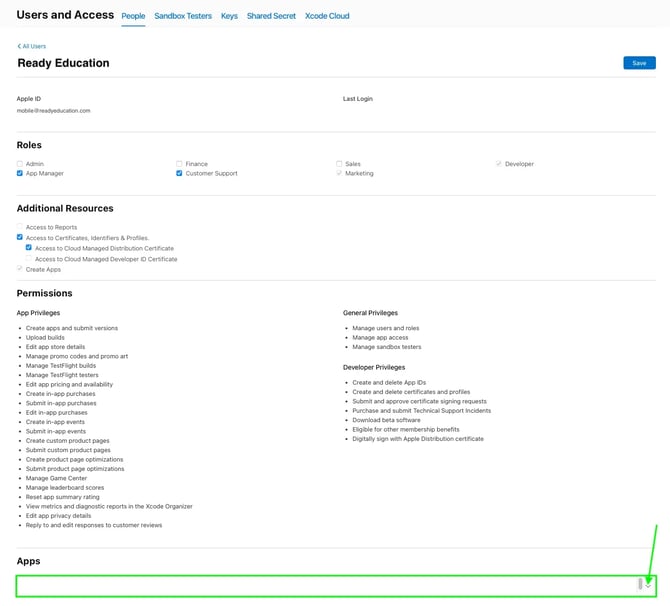Select 'Manage leaderboard scores' list item
670x606 pixels.
[65, 488]
